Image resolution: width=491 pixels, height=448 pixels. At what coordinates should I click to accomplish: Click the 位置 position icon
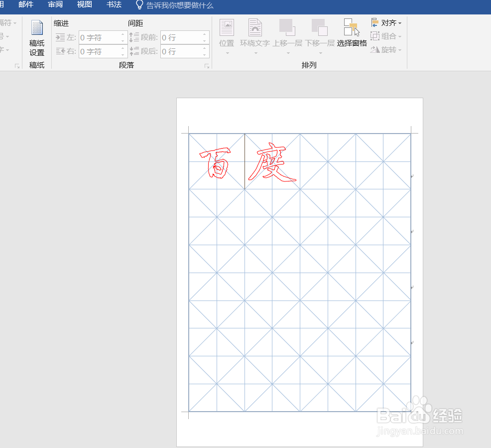(227, 27)
